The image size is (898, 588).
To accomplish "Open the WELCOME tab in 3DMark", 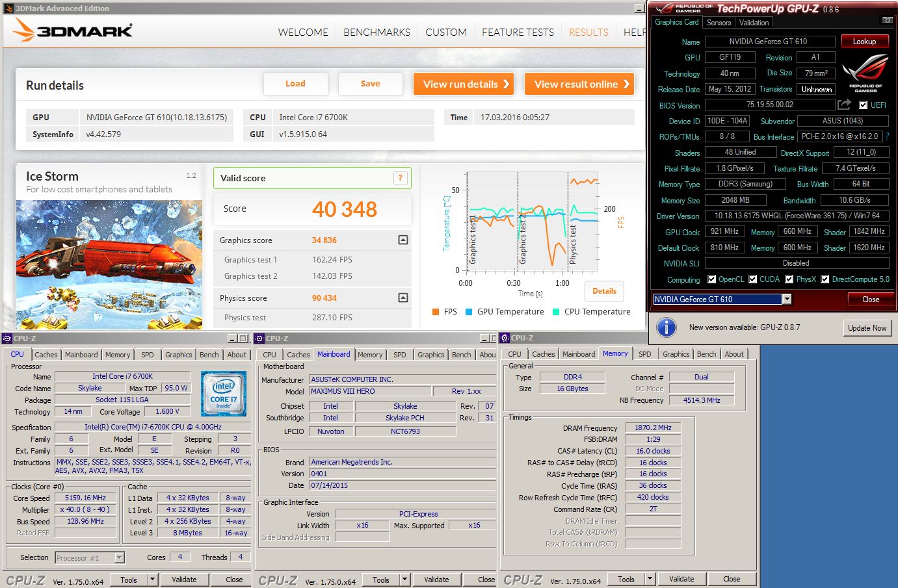I will (x=303, y=32).
